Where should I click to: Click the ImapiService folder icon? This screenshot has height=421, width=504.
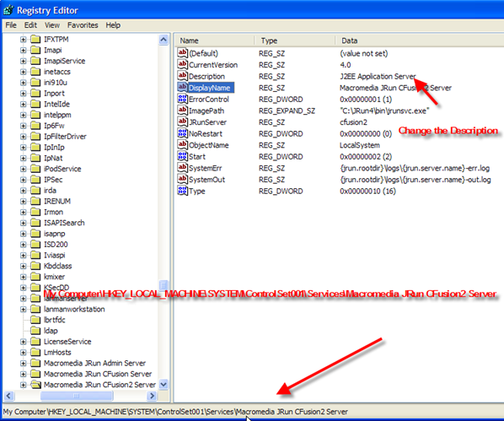click(x=35, y=61)
